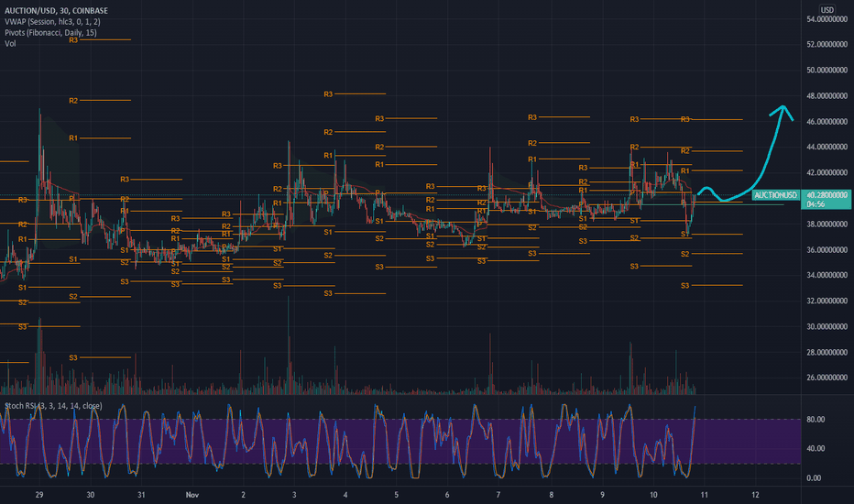Click the 8 date label on time axis
The width and height of the screenshot is (854, 504).
pyautogui.click(x=552, y=495)
